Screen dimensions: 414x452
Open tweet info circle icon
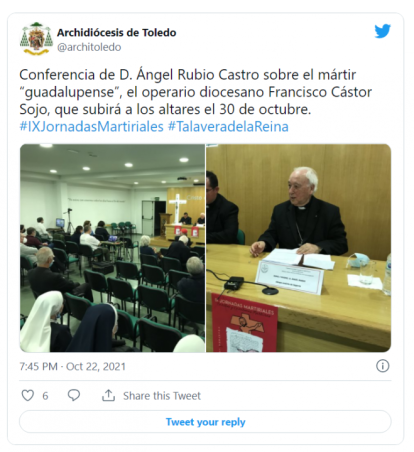pyautogui.click(x=382, y=366)
